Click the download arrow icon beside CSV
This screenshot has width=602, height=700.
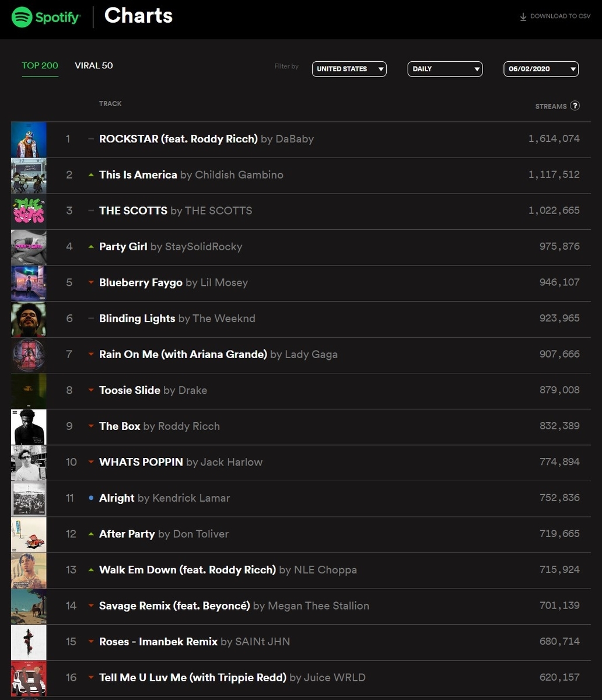pyautogui.click(x=523, y=17)
